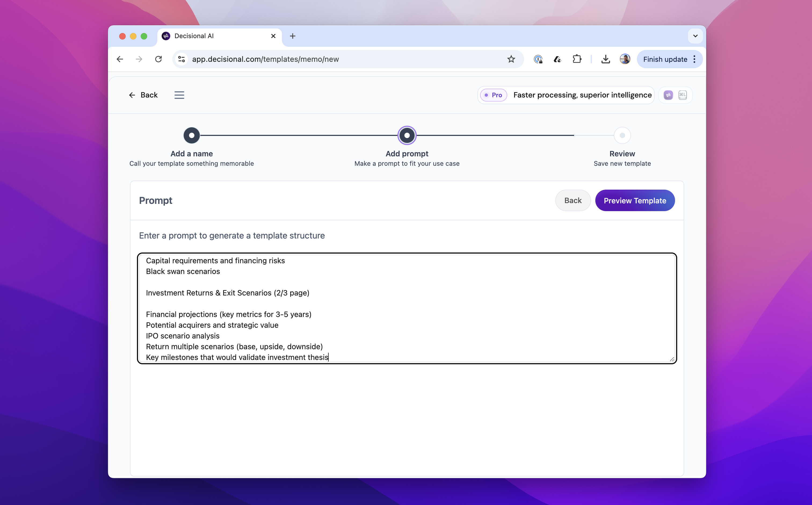
Task: Switch to the Decisional AI tab
Action: click(x=214, y=36)
